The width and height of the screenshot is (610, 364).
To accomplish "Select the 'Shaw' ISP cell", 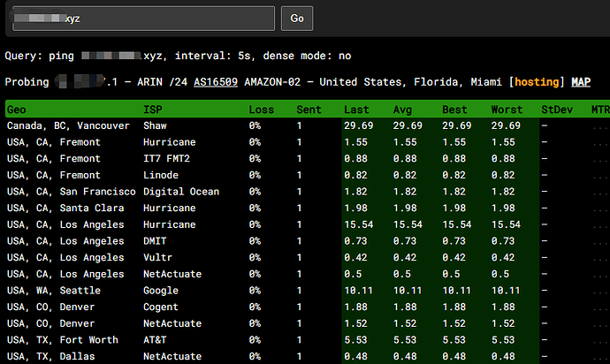I will point(155,125).
